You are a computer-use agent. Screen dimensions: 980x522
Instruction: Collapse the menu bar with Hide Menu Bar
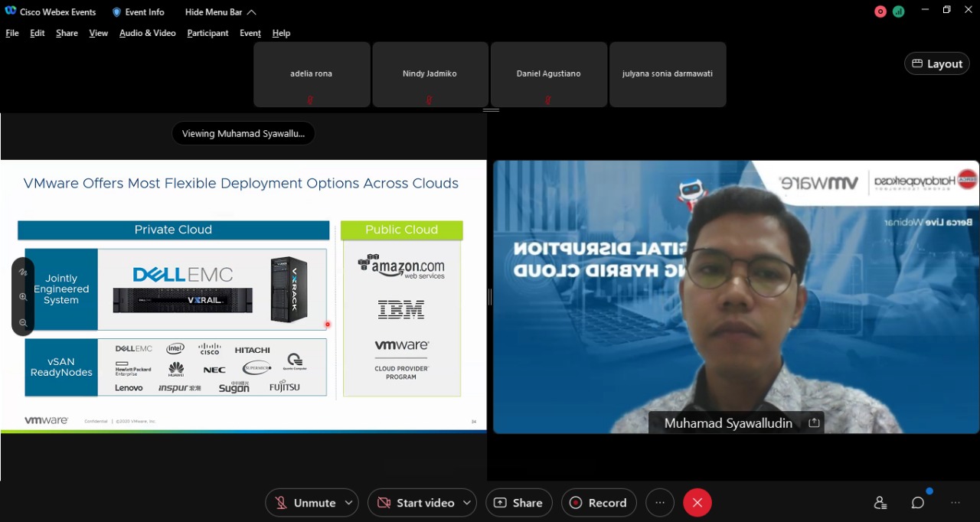pos(220,12)
